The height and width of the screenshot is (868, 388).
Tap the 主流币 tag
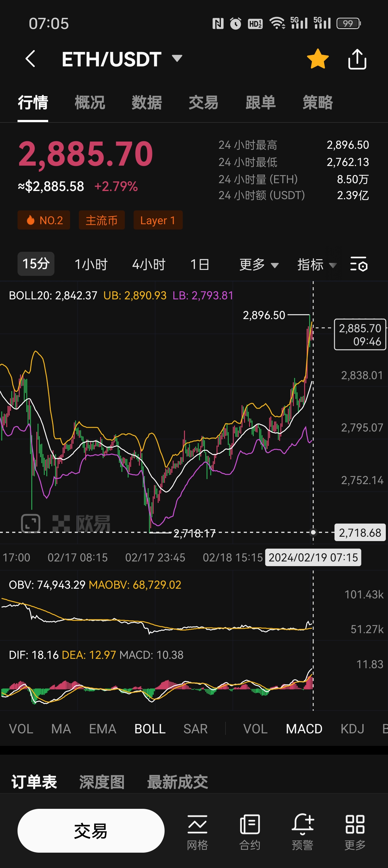102,220
